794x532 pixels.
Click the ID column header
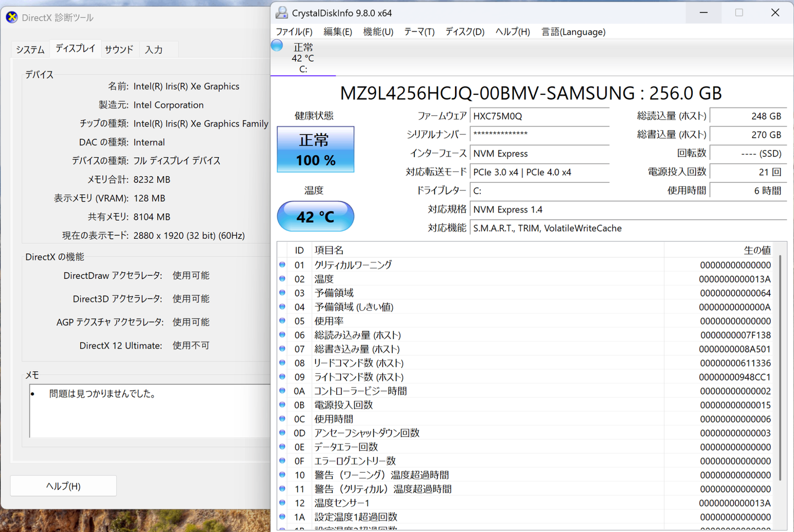tap(299, 250)
